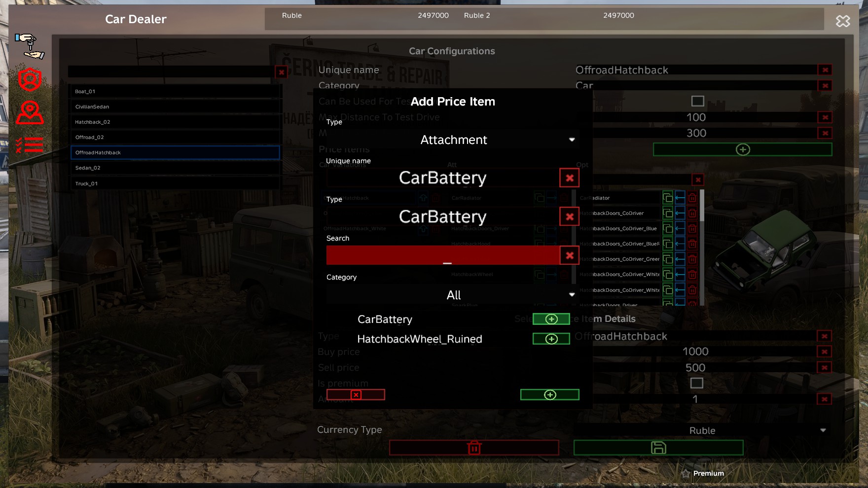Add CarBattery from the search results
Viewport: 868px width, 488px height.
click(551, 319)
